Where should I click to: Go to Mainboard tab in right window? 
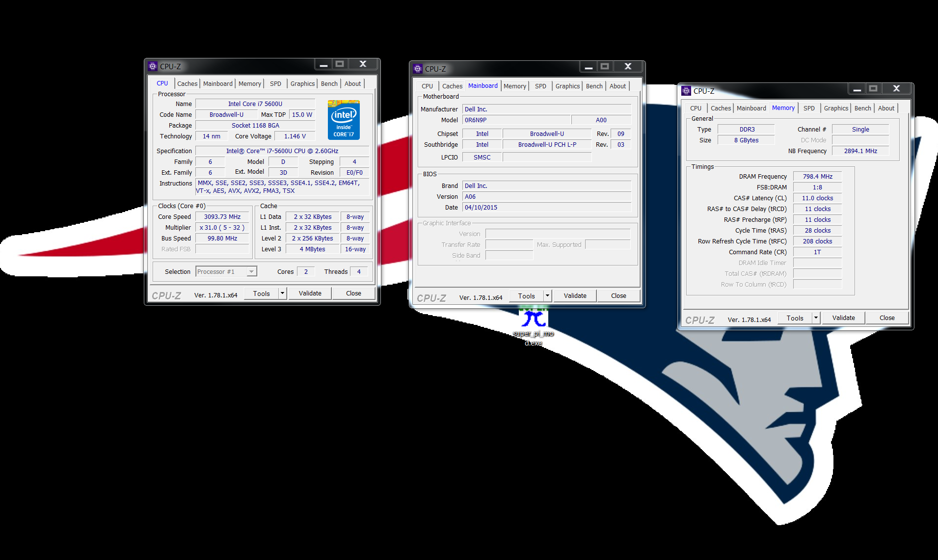point(751,108)
